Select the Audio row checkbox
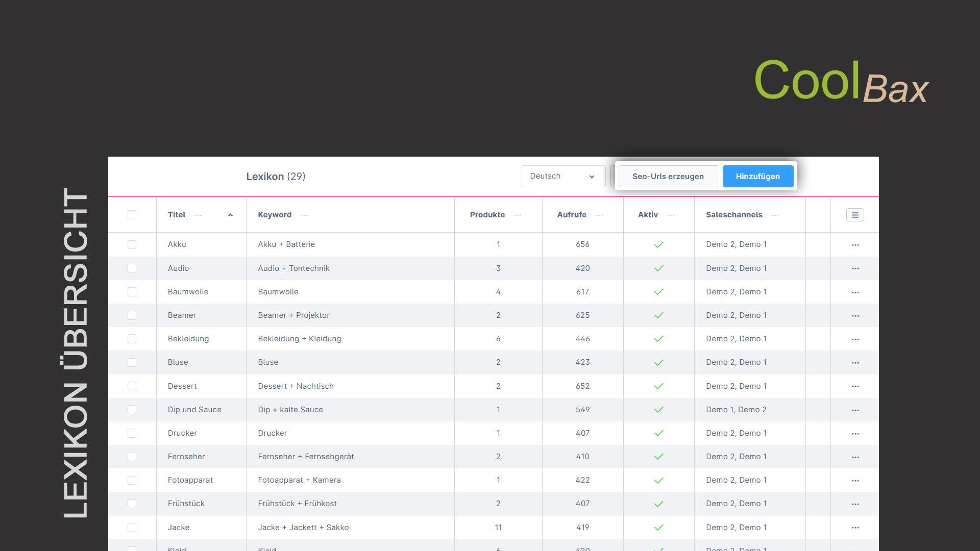Screen dimensions: 980x551 pos(132,268)
